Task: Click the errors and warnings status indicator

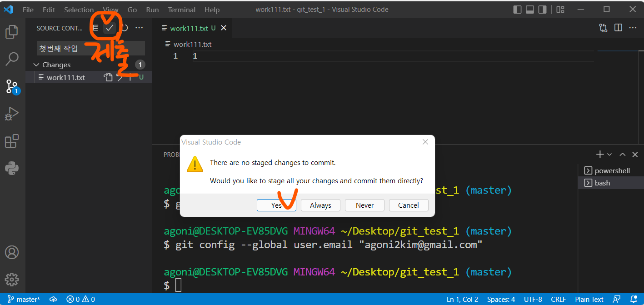Action: pos(80,299)
